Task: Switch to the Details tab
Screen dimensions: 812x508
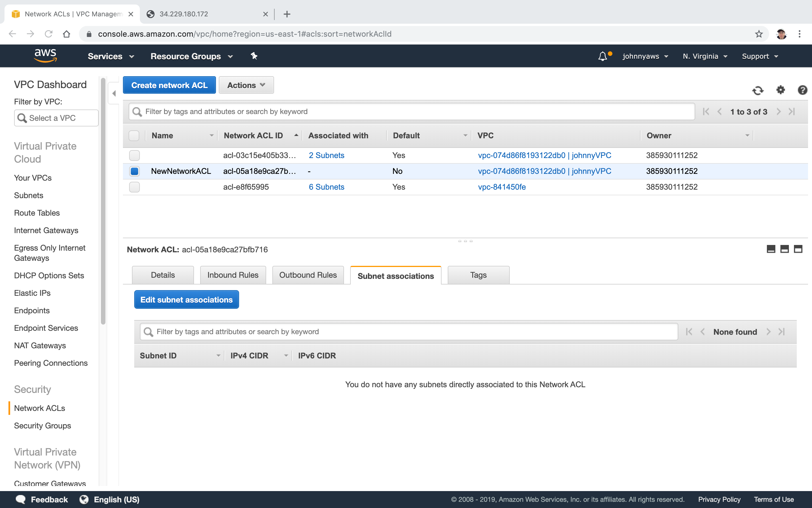Action: [x=163, y=275]
